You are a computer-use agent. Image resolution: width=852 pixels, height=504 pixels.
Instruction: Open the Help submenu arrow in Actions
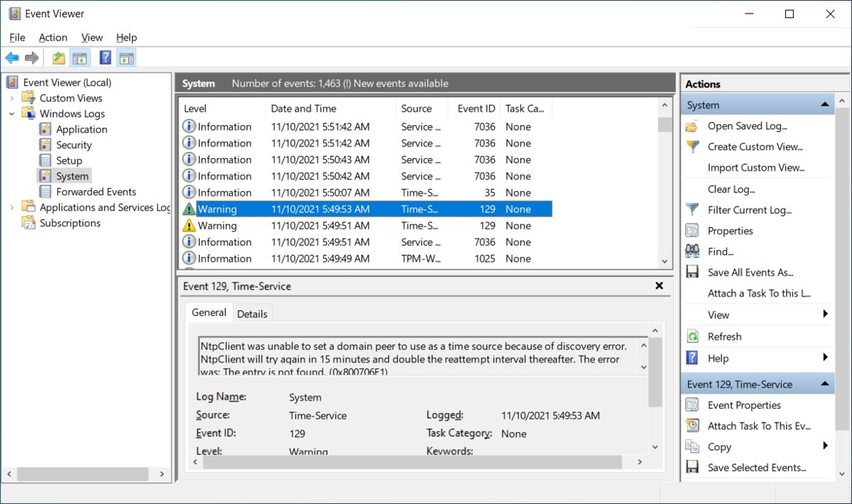(825, 358)
